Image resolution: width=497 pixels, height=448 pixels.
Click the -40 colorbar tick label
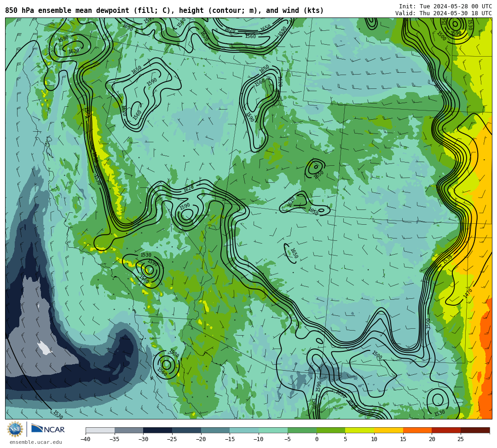click(85, 439)
